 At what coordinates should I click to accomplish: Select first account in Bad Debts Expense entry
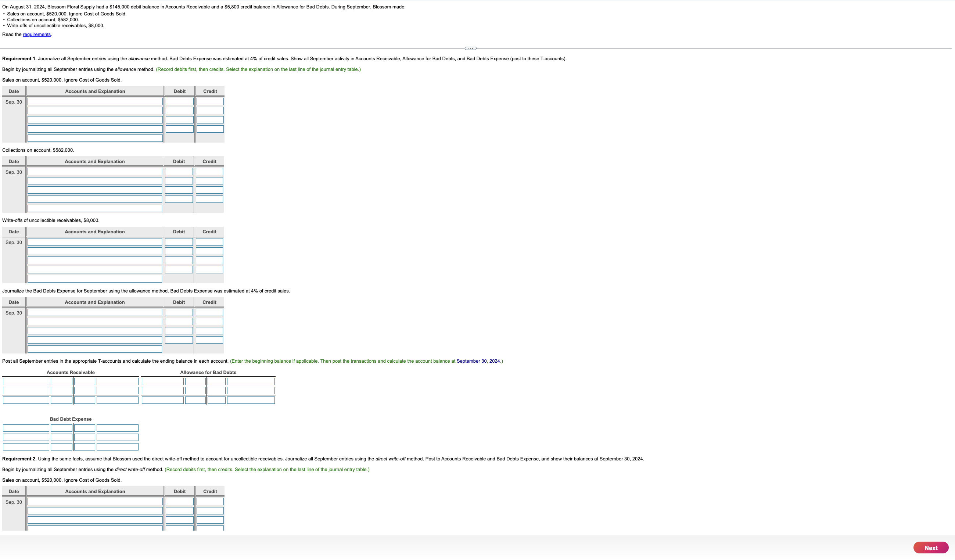click(x=94, y=312)
